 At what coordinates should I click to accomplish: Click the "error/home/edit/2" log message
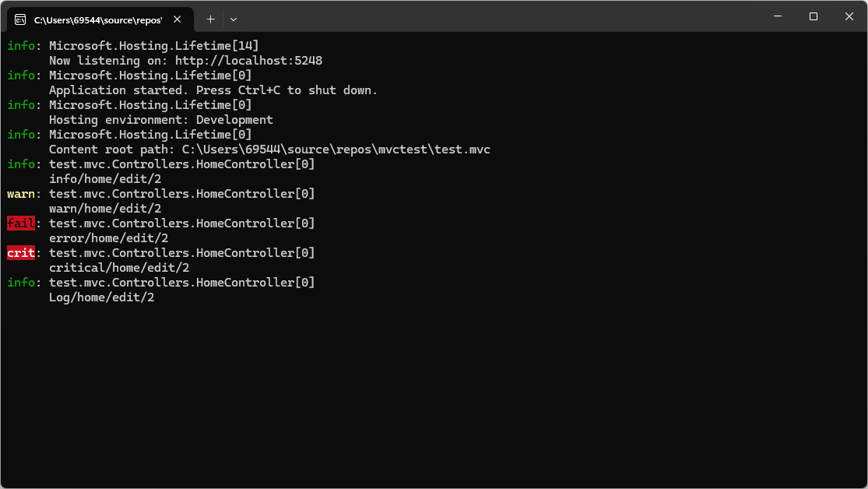tap(108, 238)
